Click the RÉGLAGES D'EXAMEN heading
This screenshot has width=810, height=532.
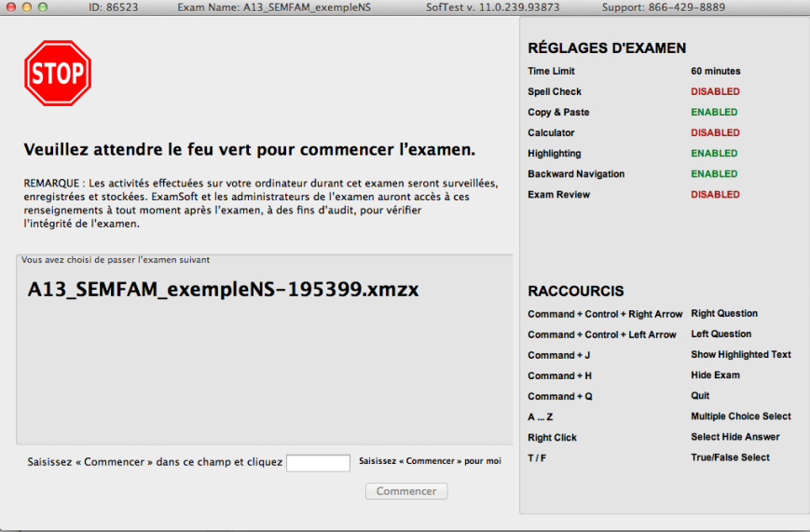(607, 48)
